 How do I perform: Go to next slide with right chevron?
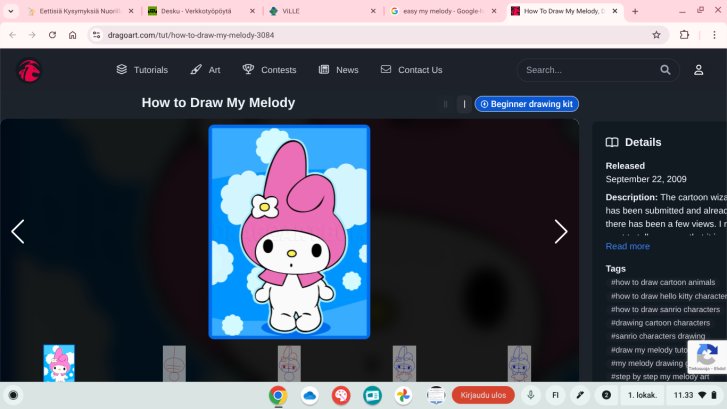point(561,232)
